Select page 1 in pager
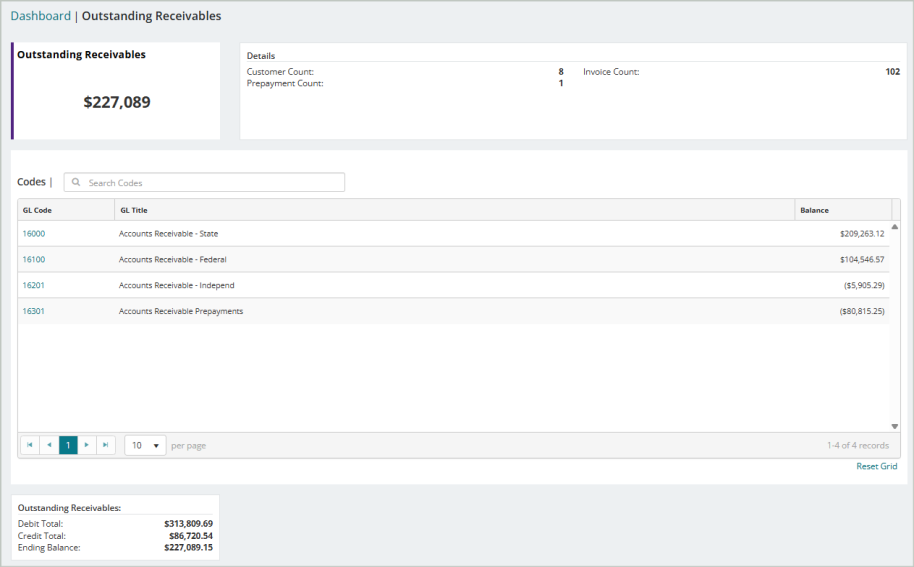The width and height of the screenshot is (914, 567). point(68,445)
